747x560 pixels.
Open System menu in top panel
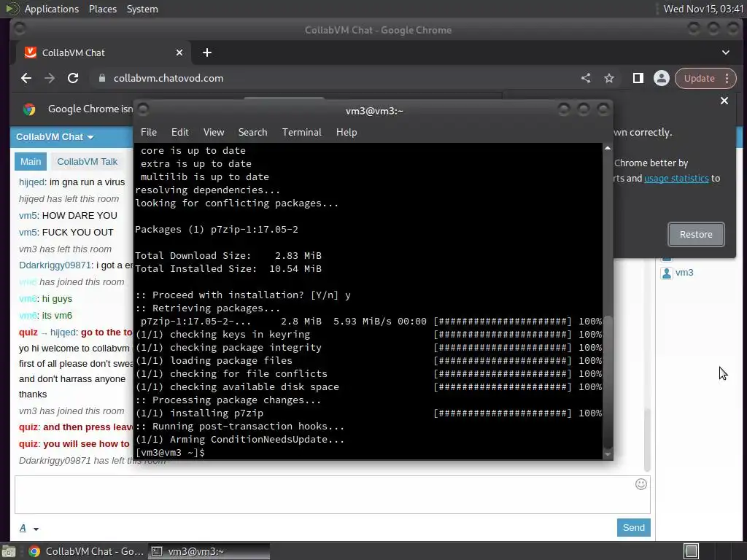tap(142, 9)
